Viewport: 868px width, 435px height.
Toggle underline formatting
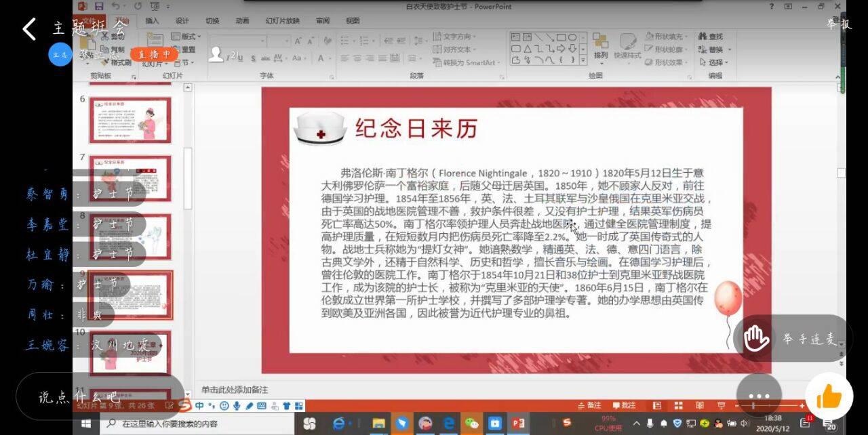click(240, 58)
